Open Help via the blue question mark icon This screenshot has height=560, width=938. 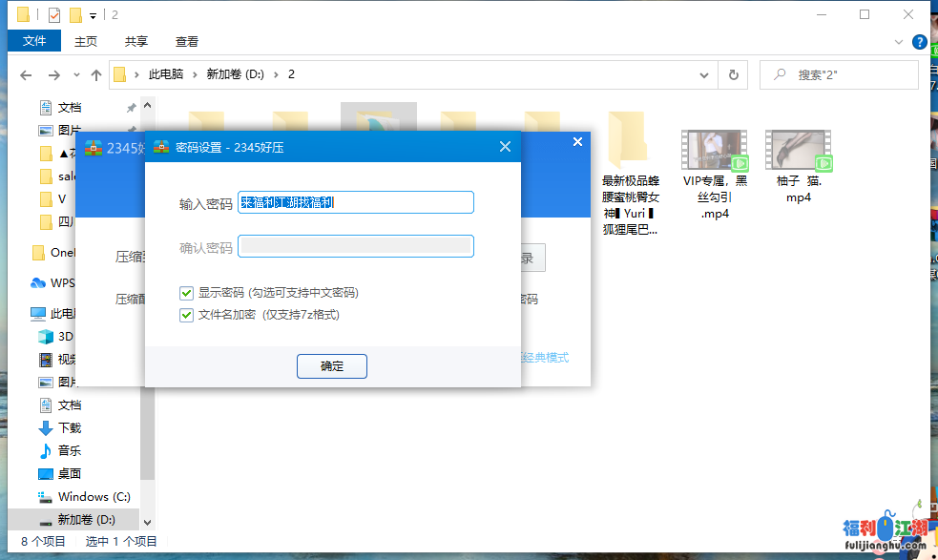918,41
